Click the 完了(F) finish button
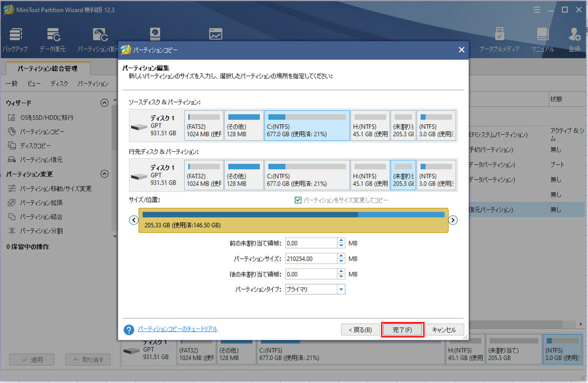This screenshot has height=383, width=588. 403,330
